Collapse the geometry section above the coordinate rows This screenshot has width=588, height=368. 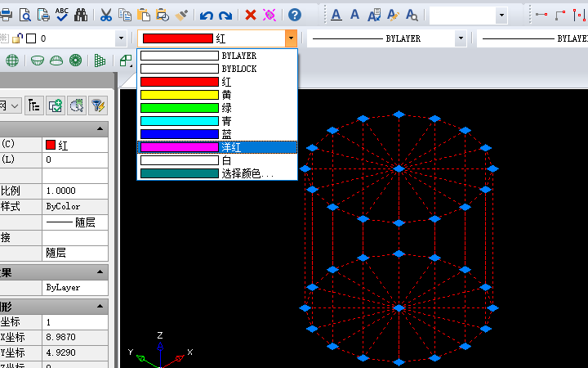[x=100, y=306]
